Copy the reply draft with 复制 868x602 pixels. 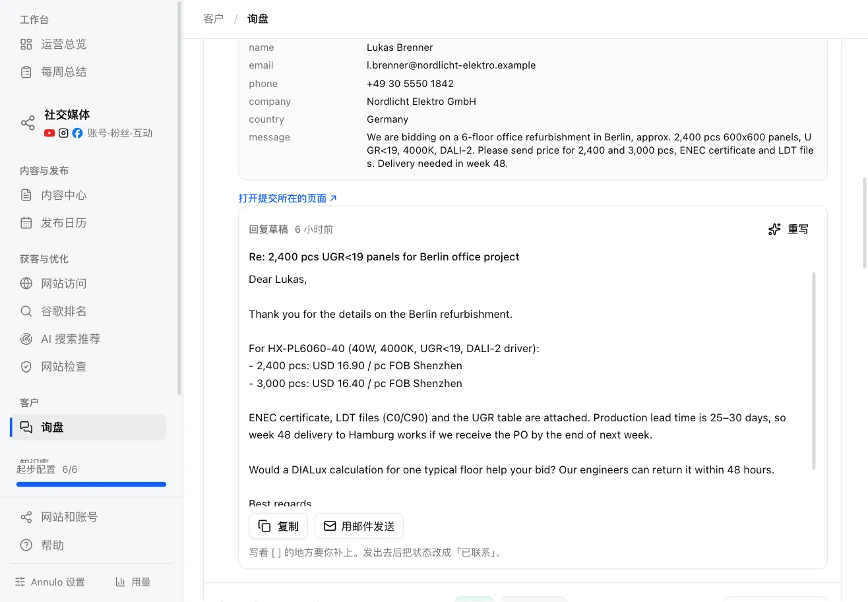[x=278, y=526]
